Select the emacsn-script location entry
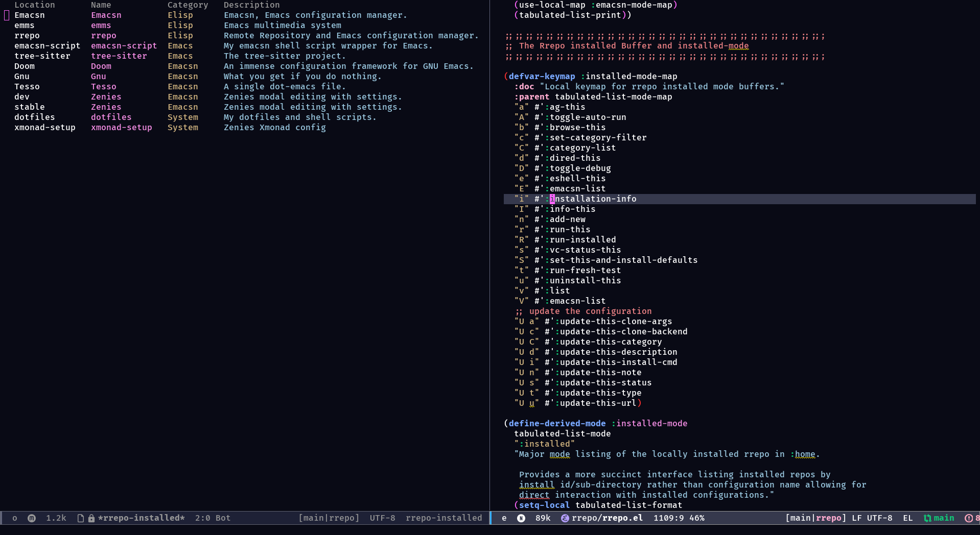980x535 pixels. [x=47, y=46]
